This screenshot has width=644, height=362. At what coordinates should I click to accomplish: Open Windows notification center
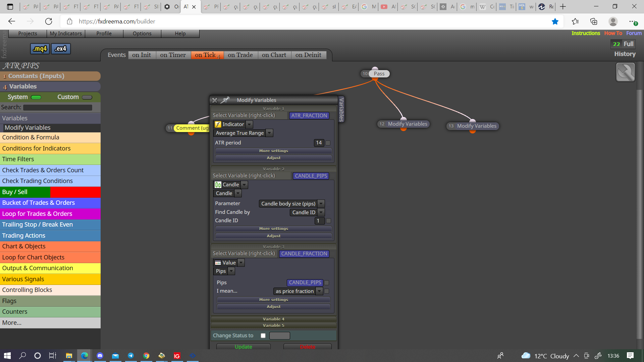tap(630, 356)
